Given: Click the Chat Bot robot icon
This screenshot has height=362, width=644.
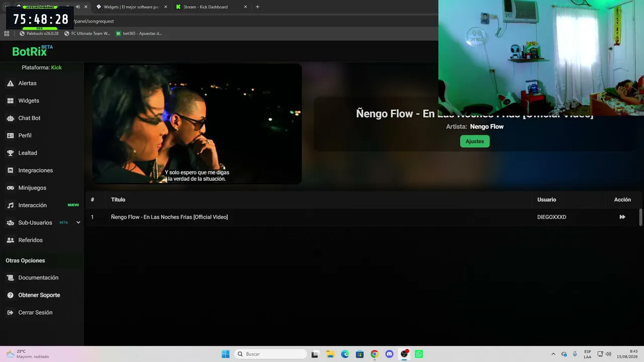Looking at the screenshot, I should coord(10,118).
